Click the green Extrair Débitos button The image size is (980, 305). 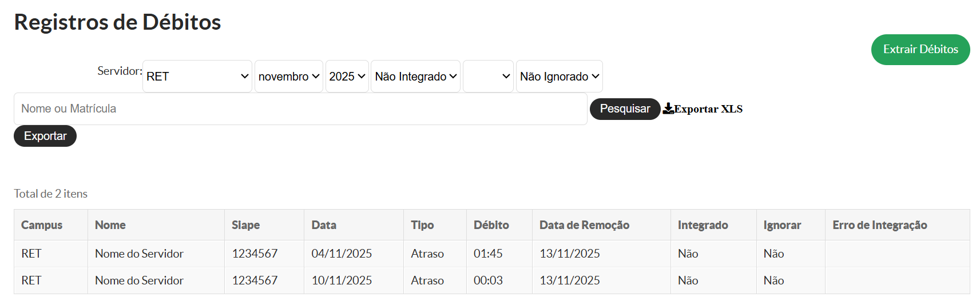(920, 50)
